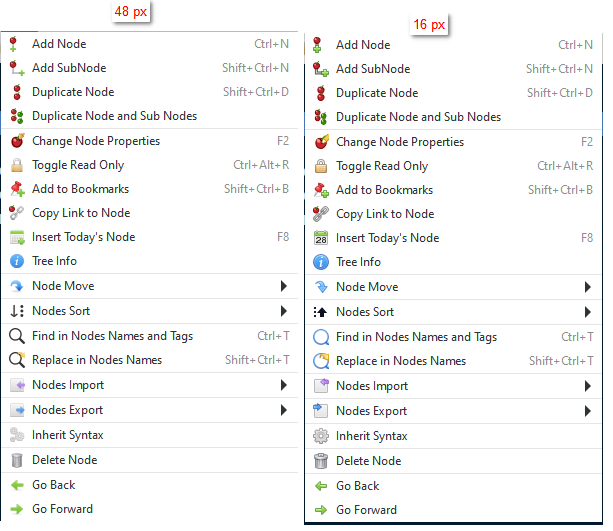613x531 pixels.
Task: Click the Node Move blue arrow icon, left menu
Action: 17,286
